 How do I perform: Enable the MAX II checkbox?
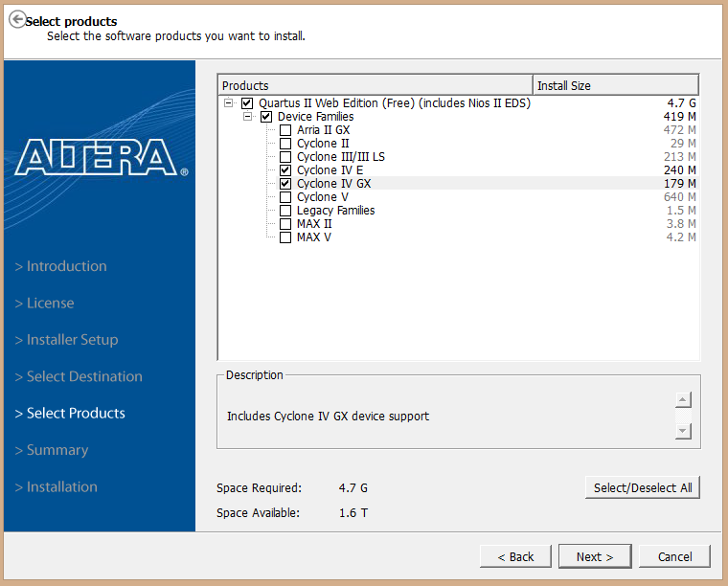click(285, 224)
